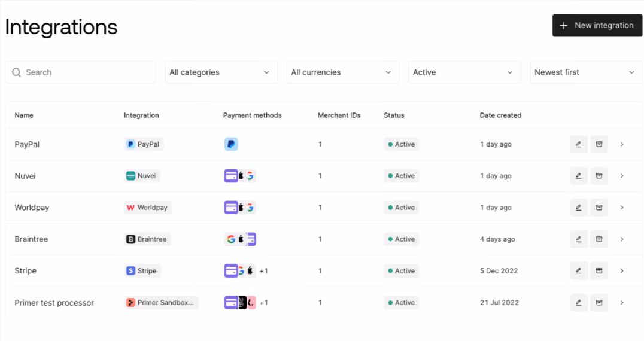The image size is (644, 341).
Task: Show more Primer test processor methods via +1
Action: pos(264,303)
